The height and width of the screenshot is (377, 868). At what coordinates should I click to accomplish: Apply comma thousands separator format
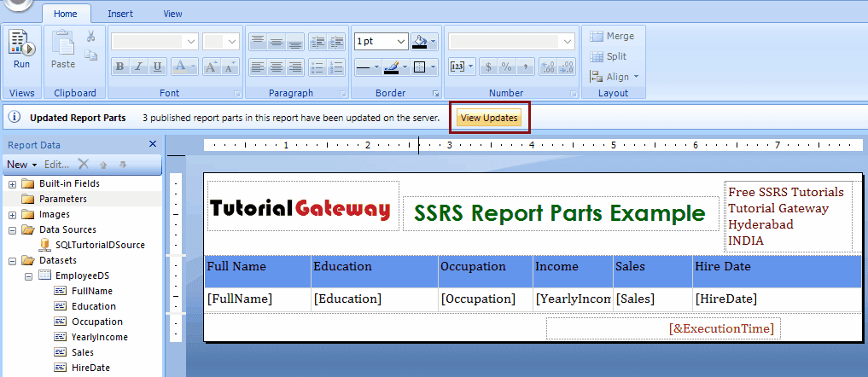pos(526,67)
